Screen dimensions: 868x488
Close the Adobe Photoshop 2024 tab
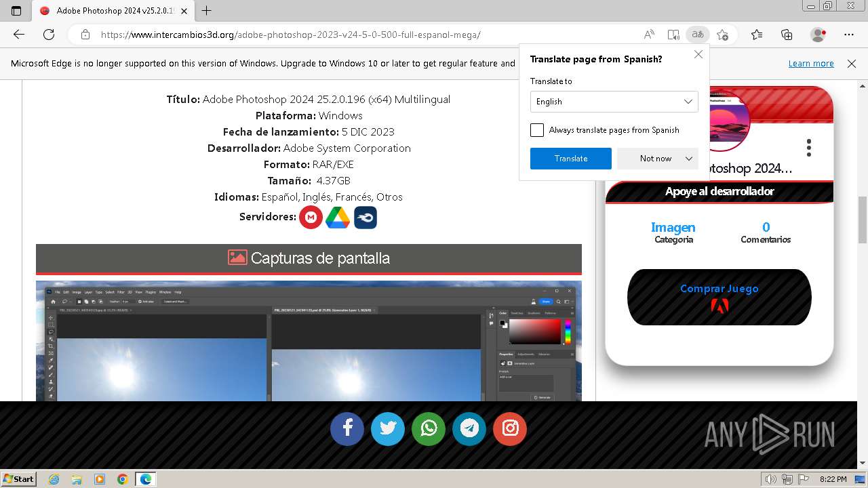pyautogui.click(x=184, y=11)
